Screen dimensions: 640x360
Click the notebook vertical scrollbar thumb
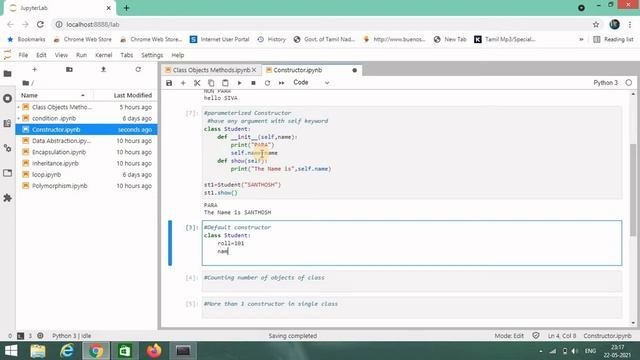633,190
